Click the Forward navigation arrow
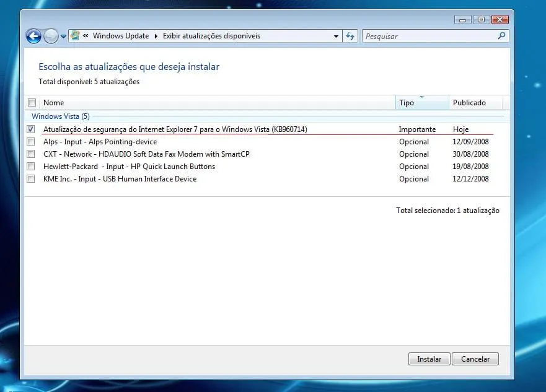Viewport: 546px width, 392px height. point(51,37)
